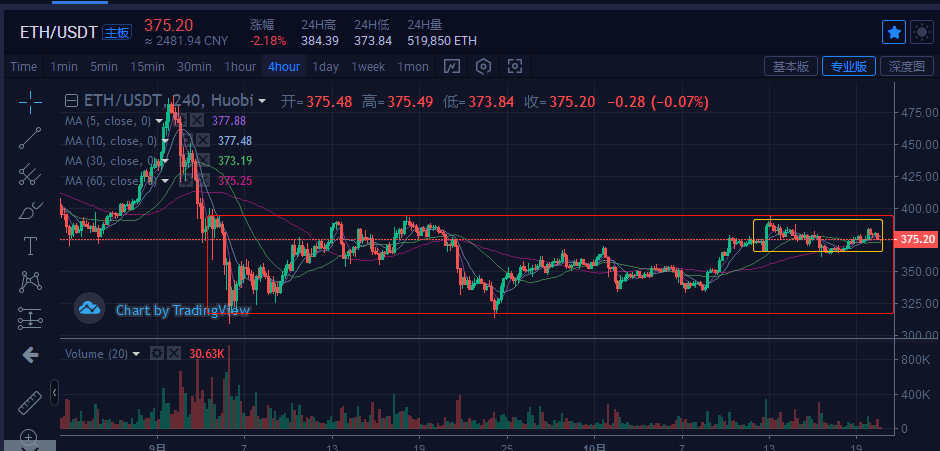Screen dimensions: 940x451
Task: Open the pitchfork drawing tool
Action: pos(29,174)
